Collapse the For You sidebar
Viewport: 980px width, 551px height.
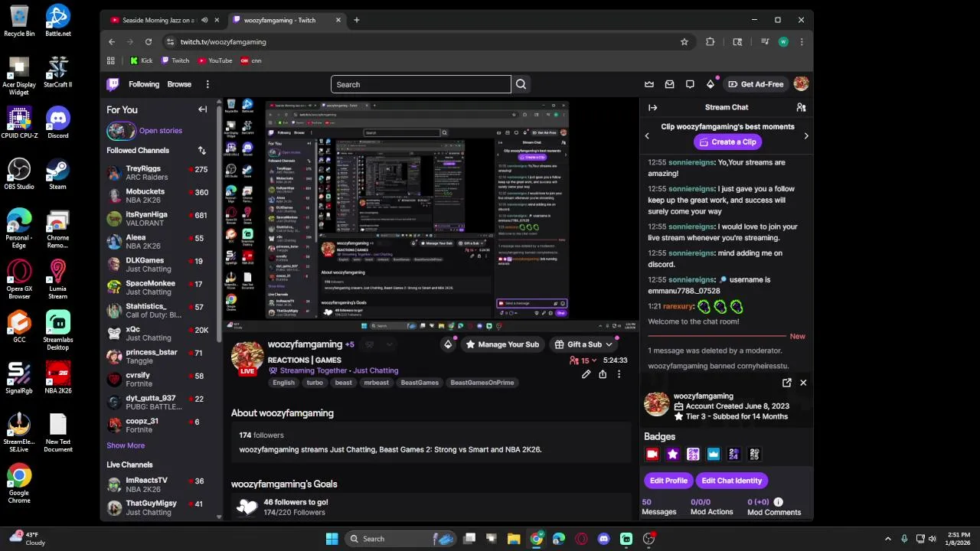(202, 109)
